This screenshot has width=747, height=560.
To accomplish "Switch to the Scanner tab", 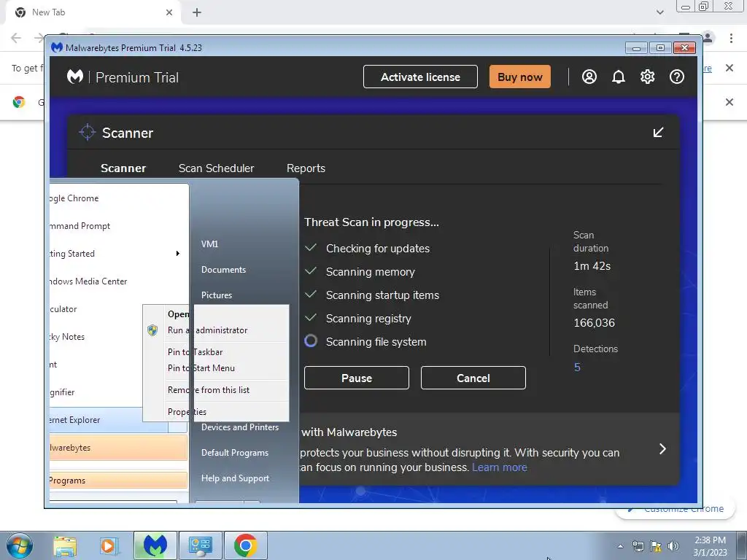I will click(123, 168).
